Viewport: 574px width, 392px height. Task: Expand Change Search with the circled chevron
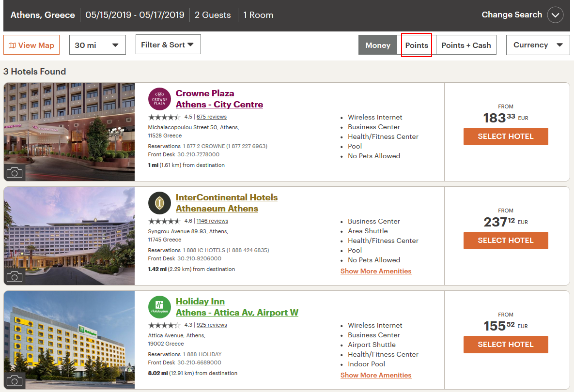point(555,15)
